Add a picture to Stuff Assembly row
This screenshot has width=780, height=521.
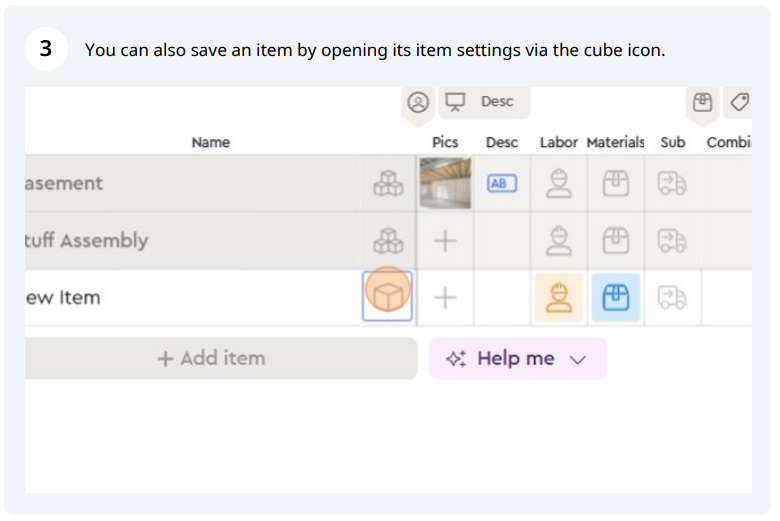[x=445, y=241]
